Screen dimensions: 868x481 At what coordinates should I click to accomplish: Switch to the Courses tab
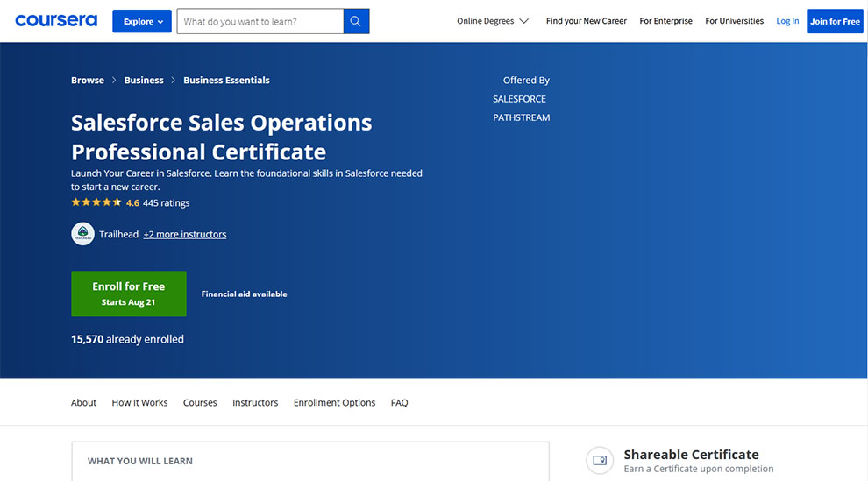(x=200, y=402)
